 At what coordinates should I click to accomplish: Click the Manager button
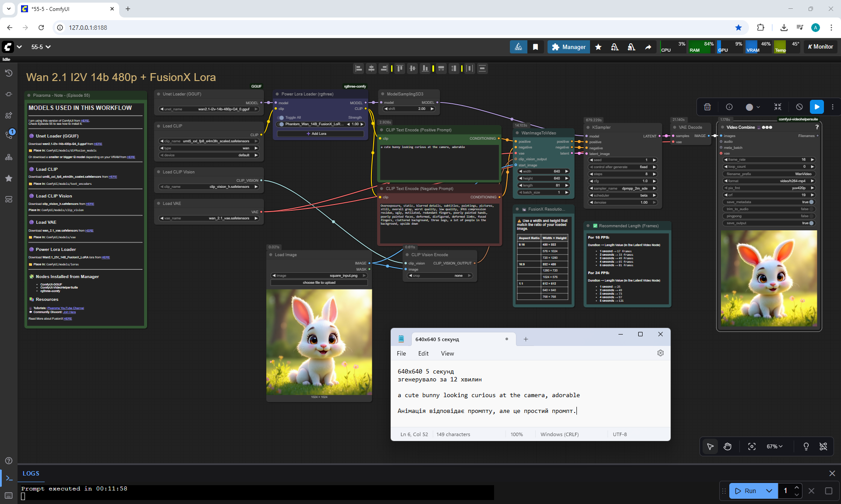[x=568, y=47]
